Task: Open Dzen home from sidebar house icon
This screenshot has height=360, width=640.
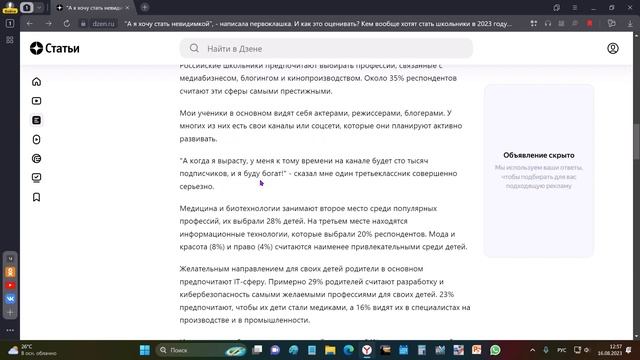Action: click(x=36, y=82)
